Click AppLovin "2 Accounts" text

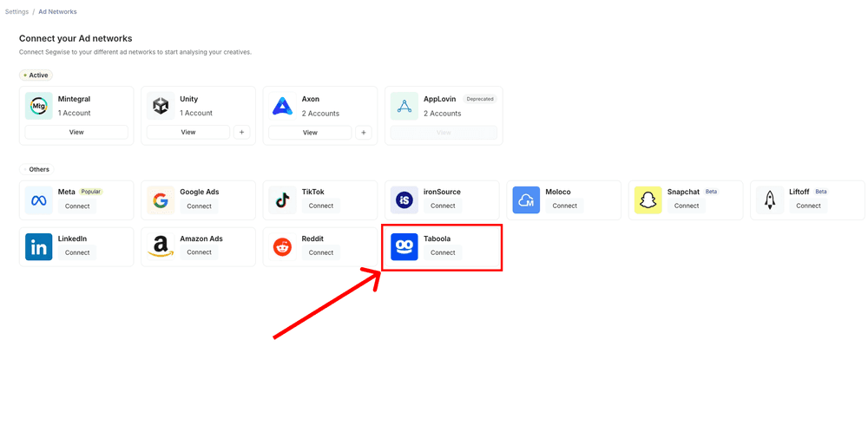point(443,114)
